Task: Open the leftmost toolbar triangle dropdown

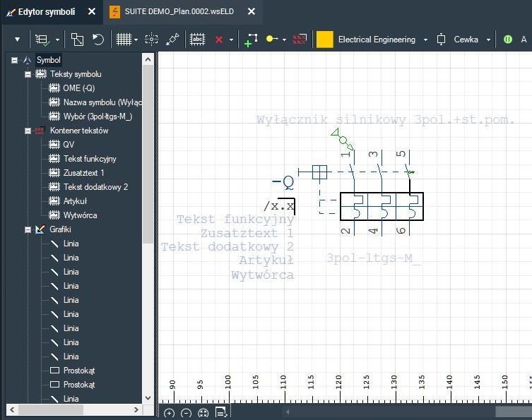Action: point(17,40)
